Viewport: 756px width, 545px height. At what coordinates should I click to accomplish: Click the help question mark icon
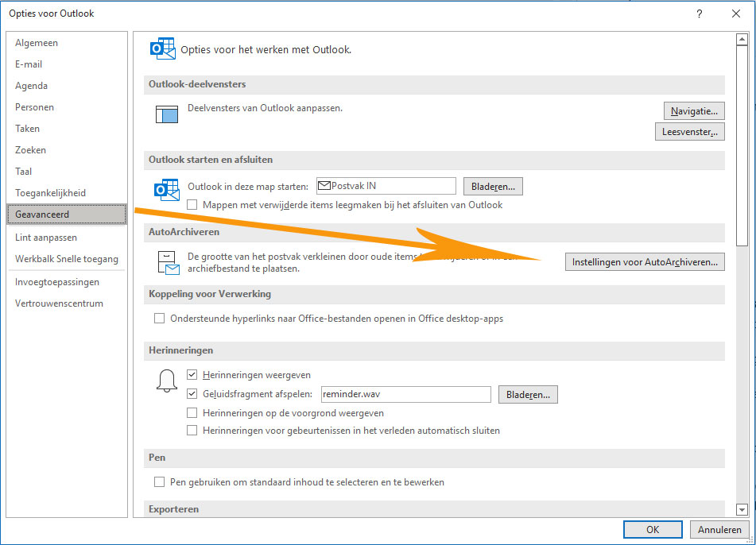(x=699, y=14)
